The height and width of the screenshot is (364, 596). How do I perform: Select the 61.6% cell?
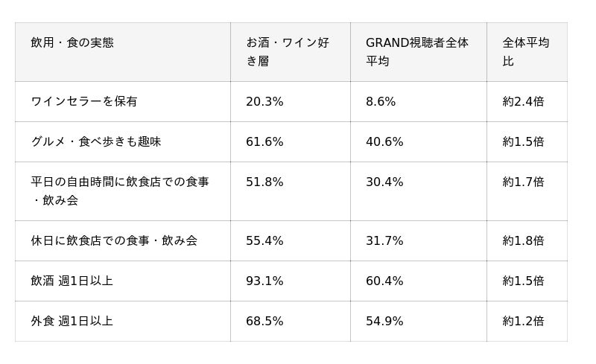tap(291, 141)
